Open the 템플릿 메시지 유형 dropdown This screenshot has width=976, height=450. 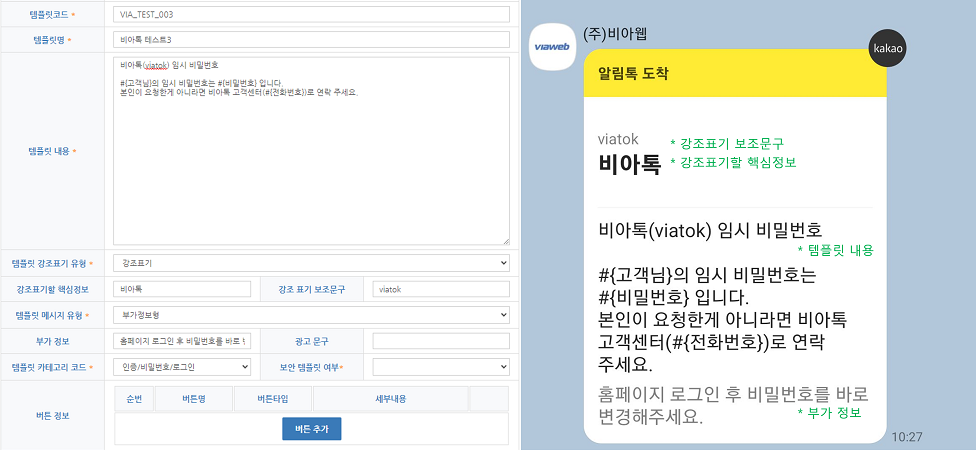311,316
